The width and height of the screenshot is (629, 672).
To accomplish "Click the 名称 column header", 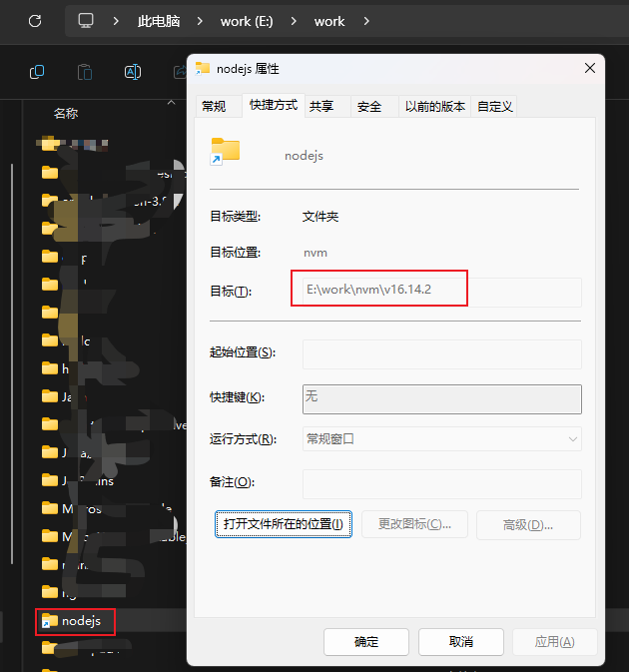I will (x=66, y=113).
